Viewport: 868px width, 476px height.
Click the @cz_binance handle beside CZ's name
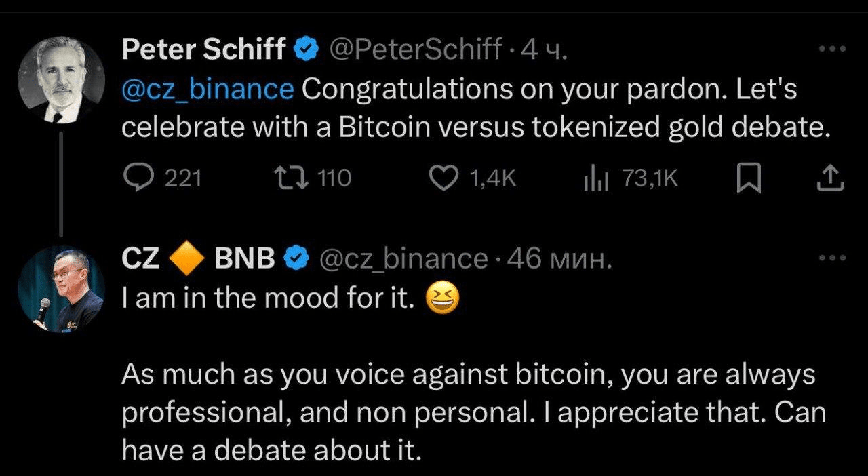pyautogui.click(x=403, y=258)
